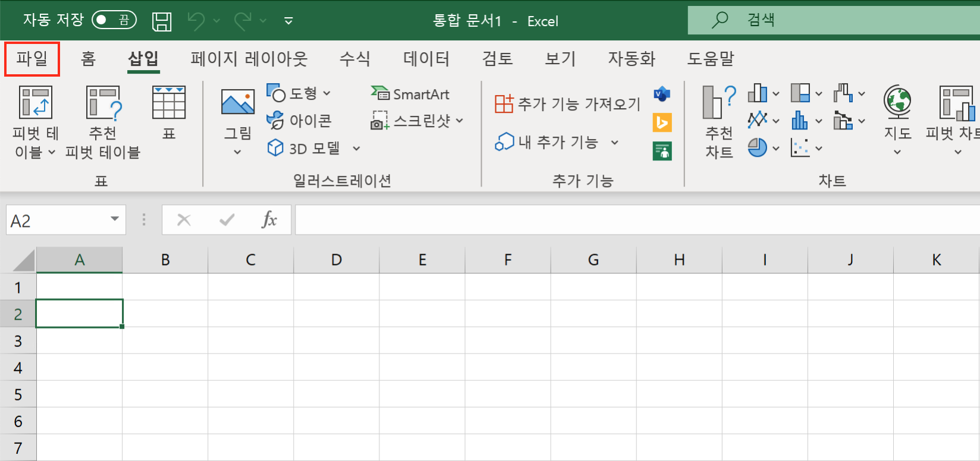This screenshot has width=980, height=461.
Task: Switch to the 데이터 (Data) tab
Action: pos(426,59)
